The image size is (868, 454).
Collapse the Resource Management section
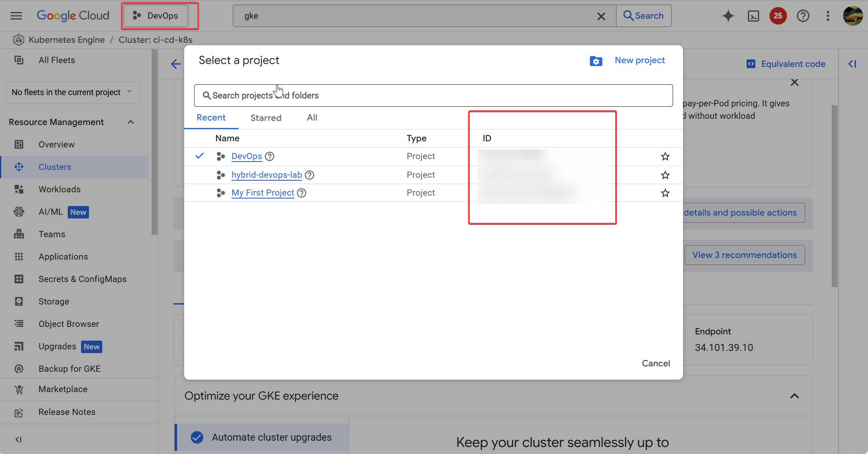tap(131, 122)
